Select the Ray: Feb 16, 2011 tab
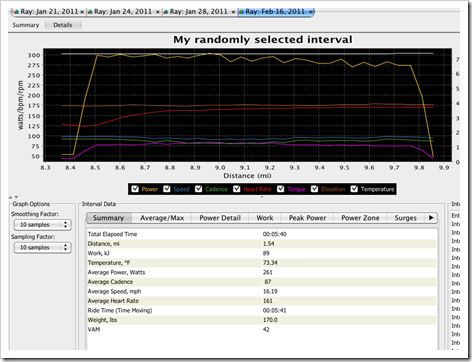Screen dimensions: 472x362 [x=275, y=12]
